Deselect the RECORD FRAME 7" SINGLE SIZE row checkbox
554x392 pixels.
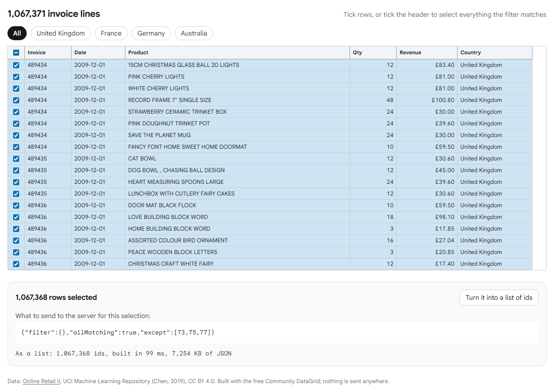click(16, 100)
